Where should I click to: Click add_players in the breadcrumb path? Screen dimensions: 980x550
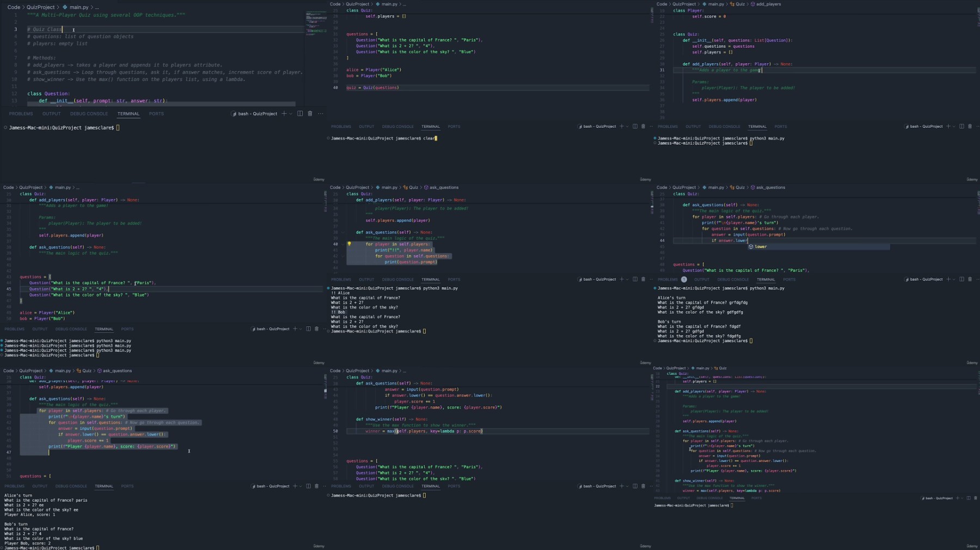pos(768,4)
